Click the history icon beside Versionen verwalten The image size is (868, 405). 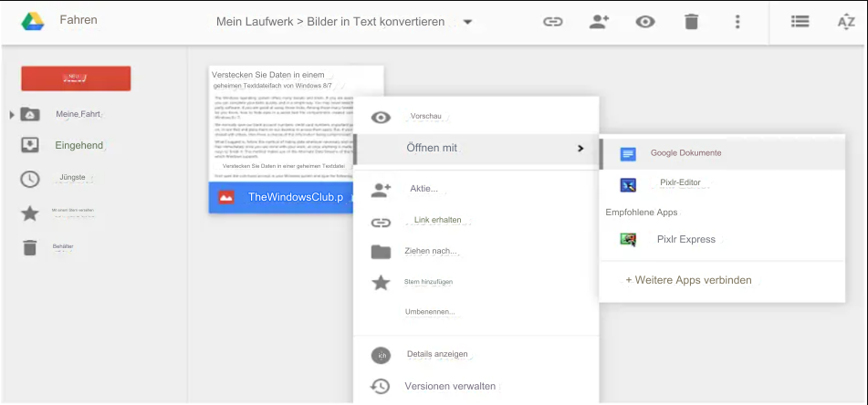pyautogui.click(x=381, y=386)
